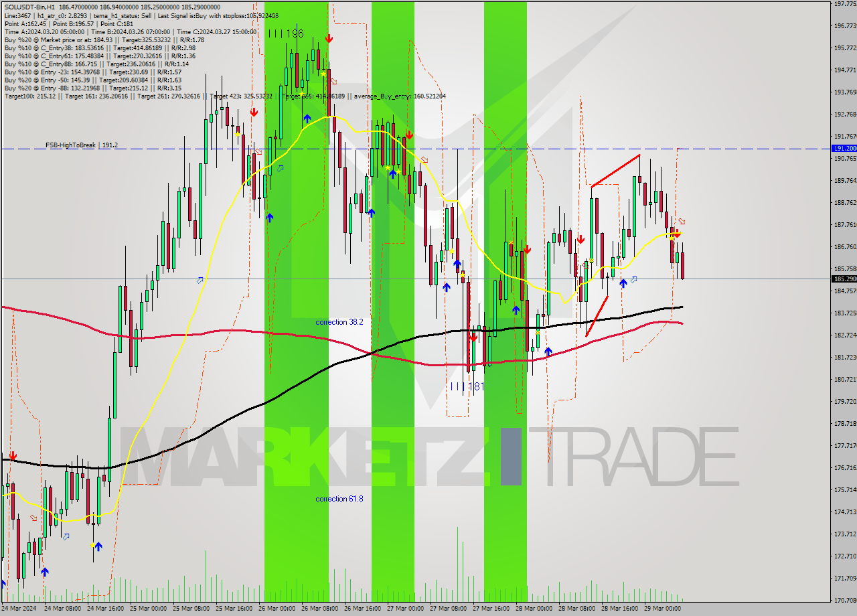Select the 'I I I 181' wave label
Viewport: 857px width, 616px height.
[467, 386]
